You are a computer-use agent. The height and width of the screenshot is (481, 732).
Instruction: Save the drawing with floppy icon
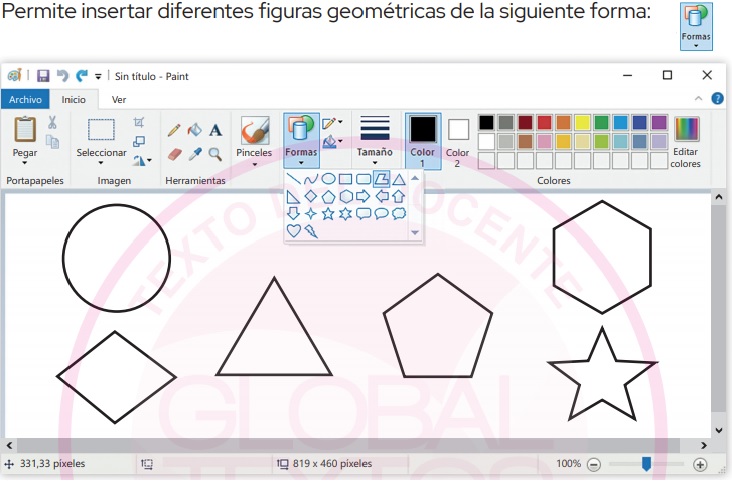click(x=43, y=76)
